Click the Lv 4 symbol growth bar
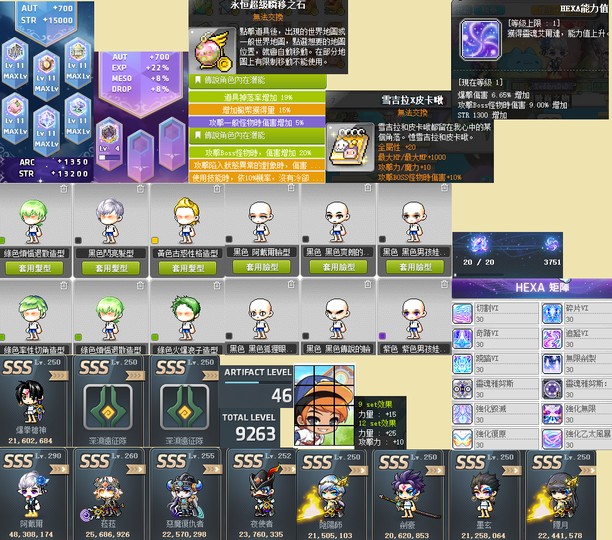The width and height of the screenshot is (612, 540). [109, 157]
